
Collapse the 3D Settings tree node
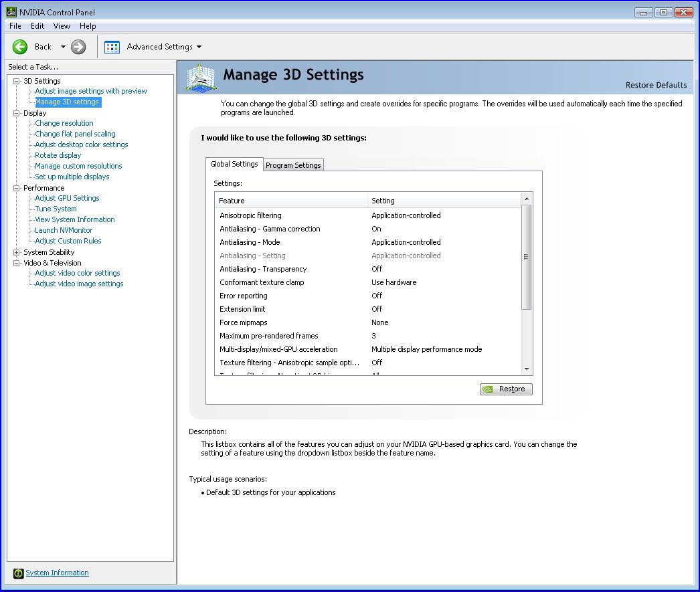coord(17,81)
